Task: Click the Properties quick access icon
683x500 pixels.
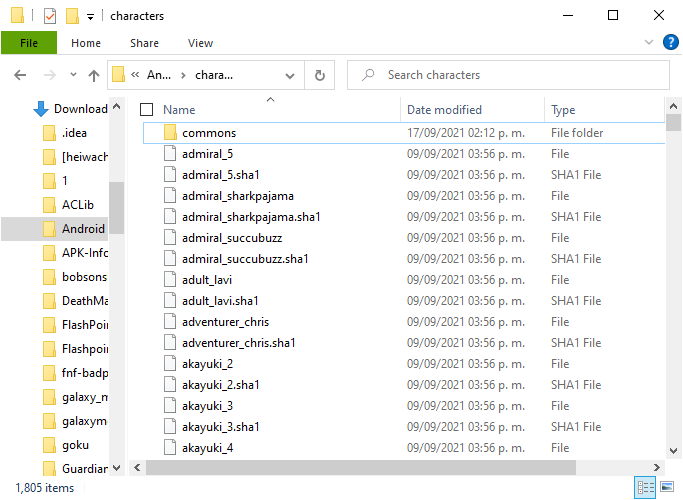Action: [50, 17]
